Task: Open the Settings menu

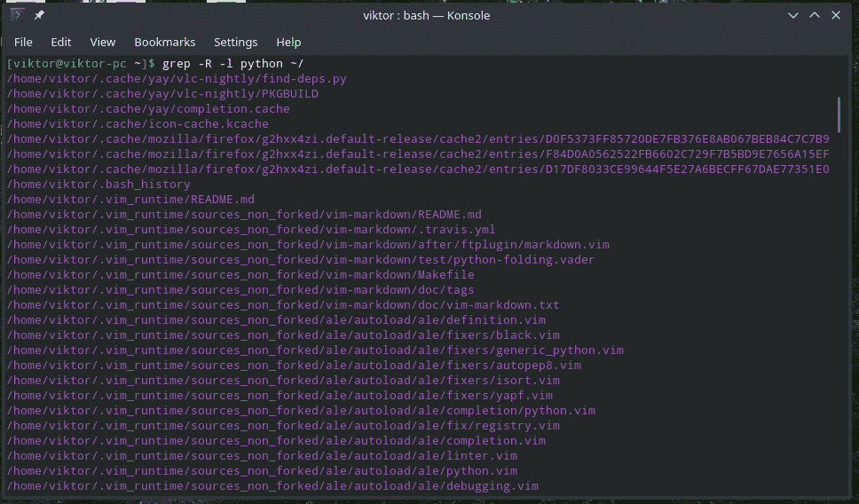Action: click(x=235, y=43)
